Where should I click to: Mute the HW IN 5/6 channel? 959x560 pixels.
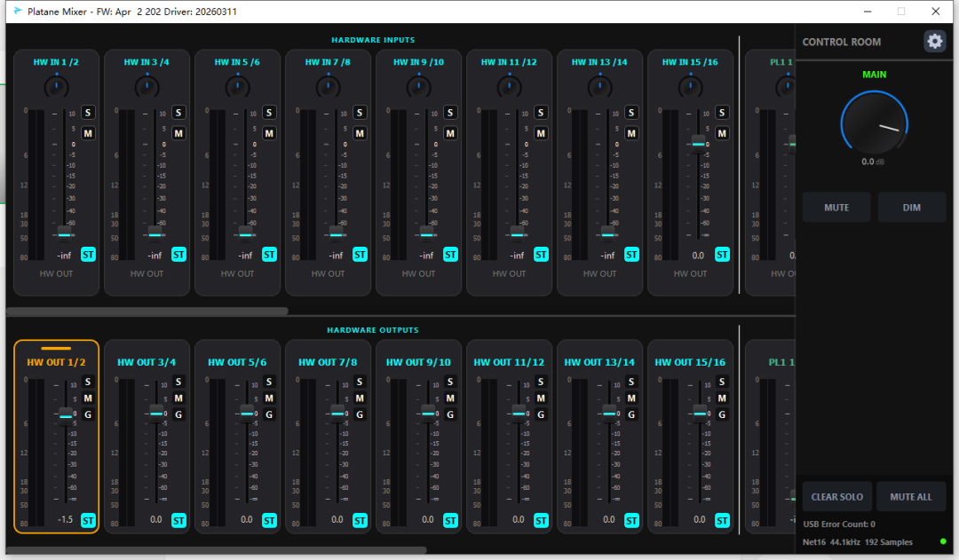pyautogui.click(x=269, y=133)
